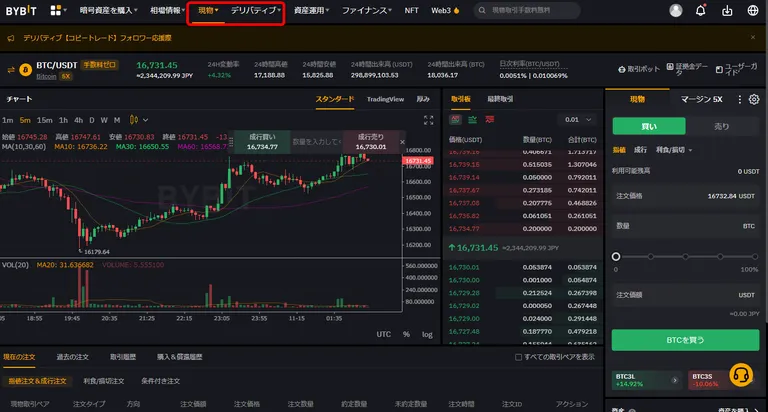The height and width of the screenshot is (412, 768).
Task: Switch to recent trades tab
Action: (x=500, y=99)
